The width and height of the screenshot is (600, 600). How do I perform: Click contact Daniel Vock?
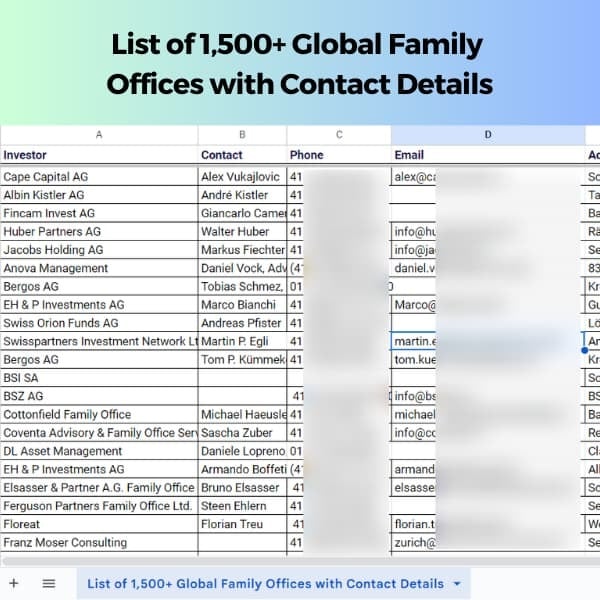242,268
